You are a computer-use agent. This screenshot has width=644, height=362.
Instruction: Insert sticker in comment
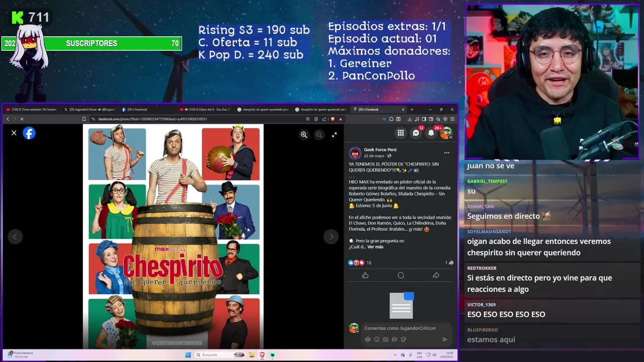pyautogui.click(x=404, y=339)
